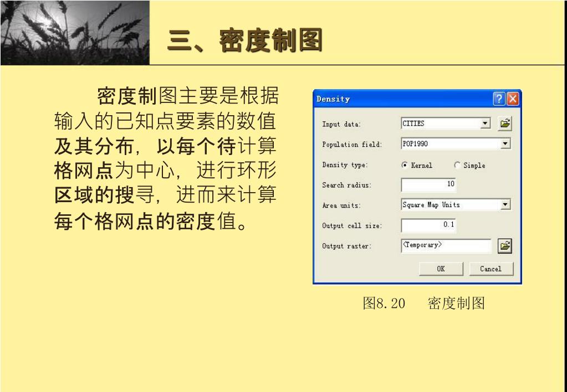Confirm with the OK button
This screenshot has height=392, width=567.
point(441,269)
